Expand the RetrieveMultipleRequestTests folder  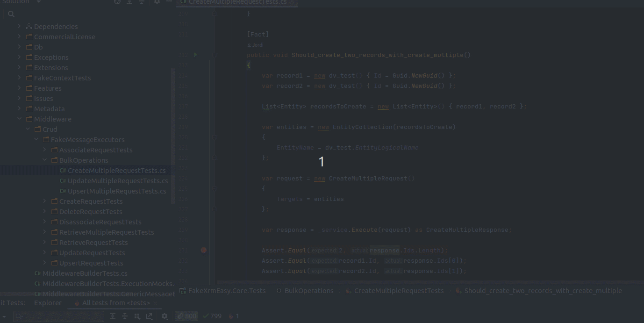44,232
